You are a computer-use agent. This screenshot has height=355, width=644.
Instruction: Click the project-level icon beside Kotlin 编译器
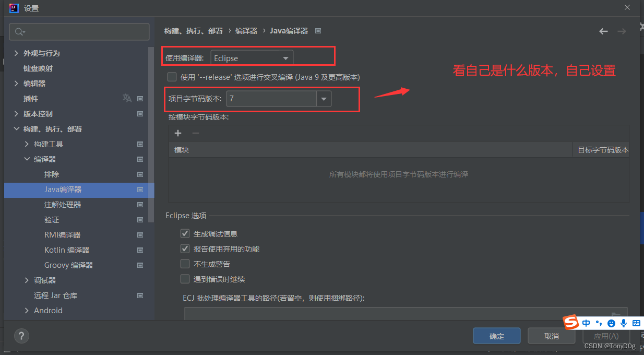140,250
